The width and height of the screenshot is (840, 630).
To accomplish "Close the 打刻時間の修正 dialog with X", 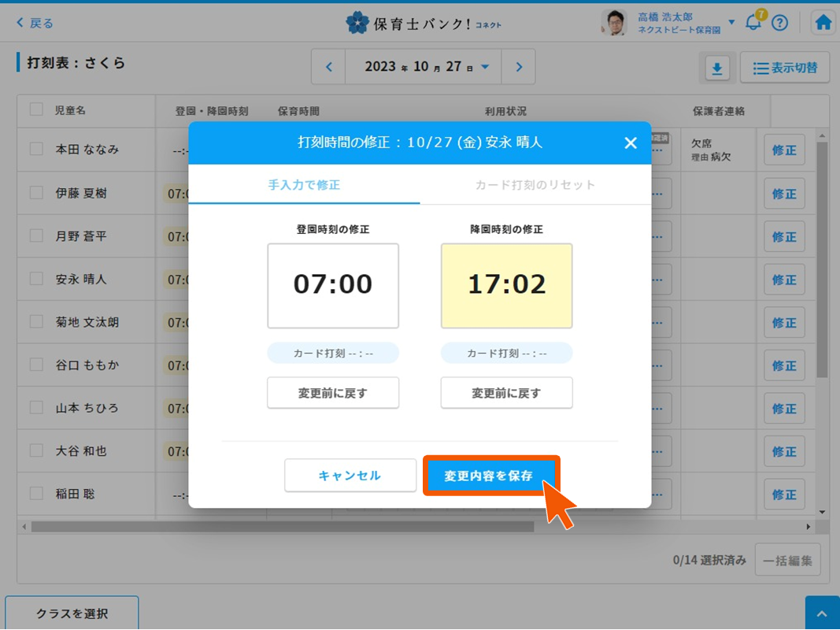I will coord(630,143).
